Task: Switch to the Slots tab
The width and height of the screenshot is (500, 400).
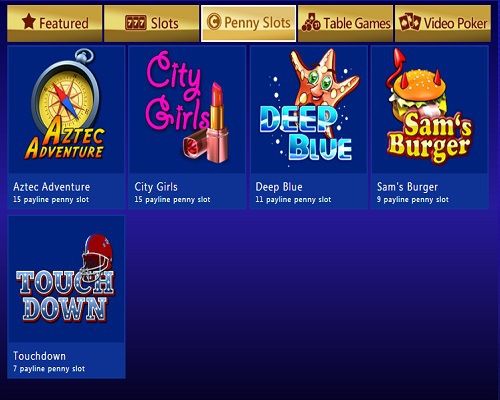Action: tap(152, 23)
